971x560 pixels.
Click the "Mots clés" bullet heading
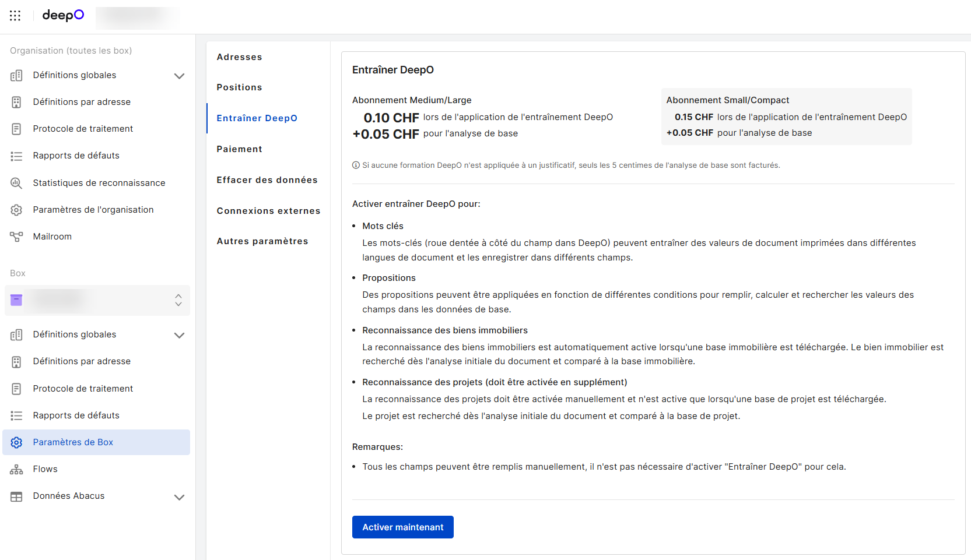click(x=383, y=226)
